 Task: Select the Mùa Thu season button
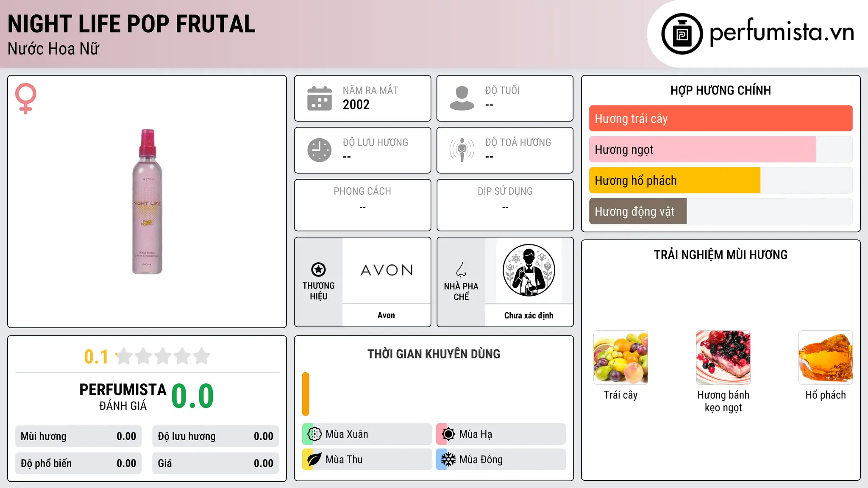tap(367, 460)
